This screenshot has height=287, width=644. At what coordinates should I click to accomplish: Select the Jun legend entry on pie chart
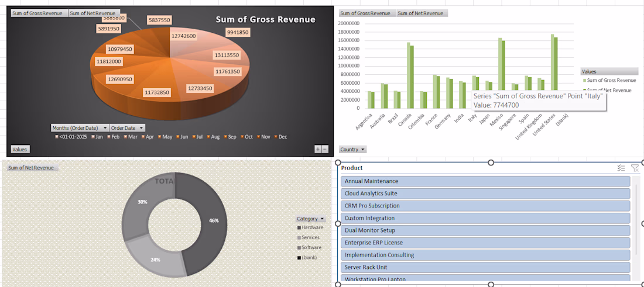182,137
